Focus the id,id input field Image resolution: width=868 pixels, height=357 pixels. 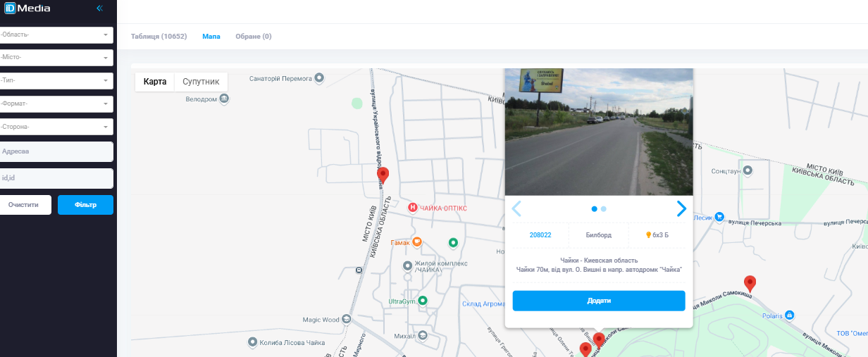(55, 178)
